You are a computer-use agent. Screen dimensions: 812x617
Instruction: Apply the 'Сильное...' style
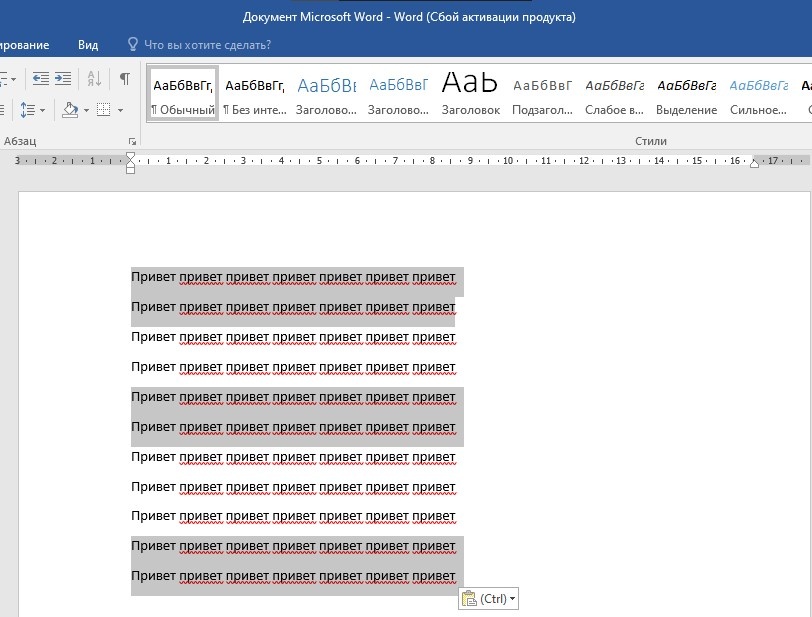pos(758,94)
